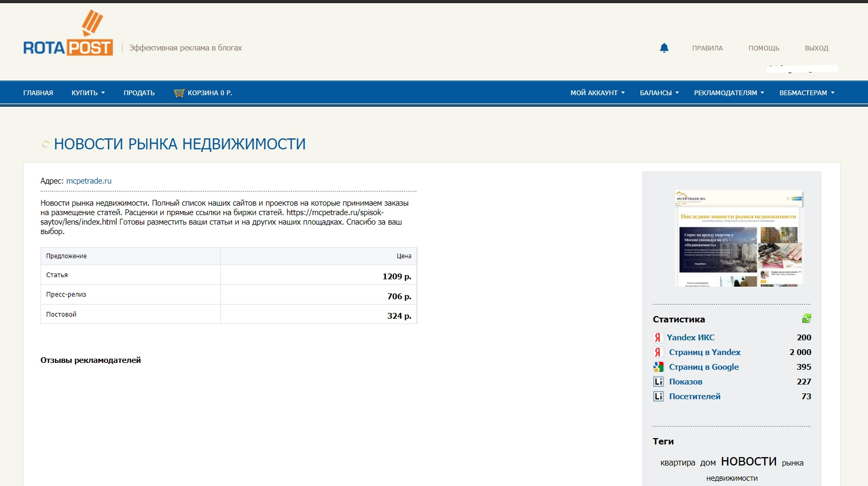
Task: Select the дом tag
Action: (708, 463)
